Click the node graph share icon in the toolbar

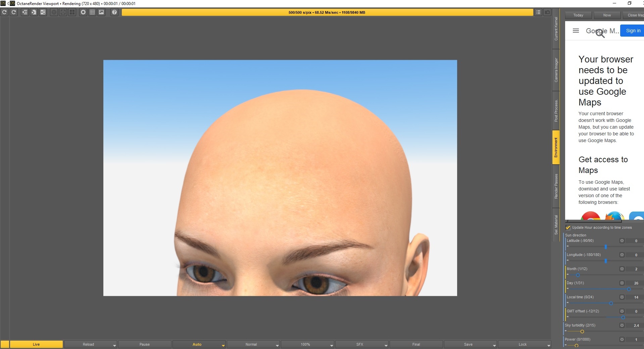(43, 12)
